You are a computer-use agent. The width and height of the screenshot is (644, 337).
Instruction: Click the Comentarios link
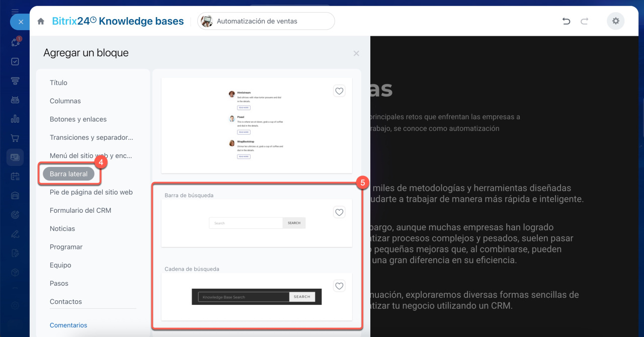coord(68,325)
